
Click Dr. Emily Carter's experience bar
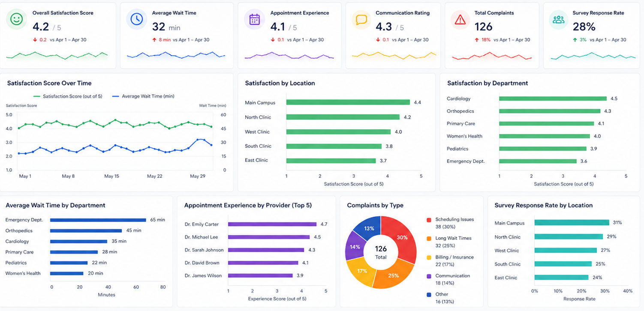pos(272,224)
